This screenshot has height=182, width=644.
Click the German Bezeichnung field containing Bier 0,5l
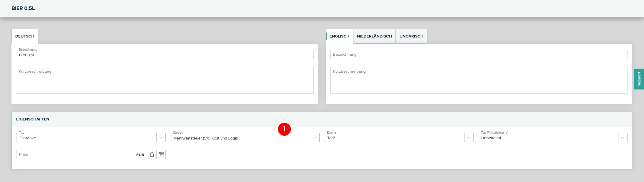[165, 55]
